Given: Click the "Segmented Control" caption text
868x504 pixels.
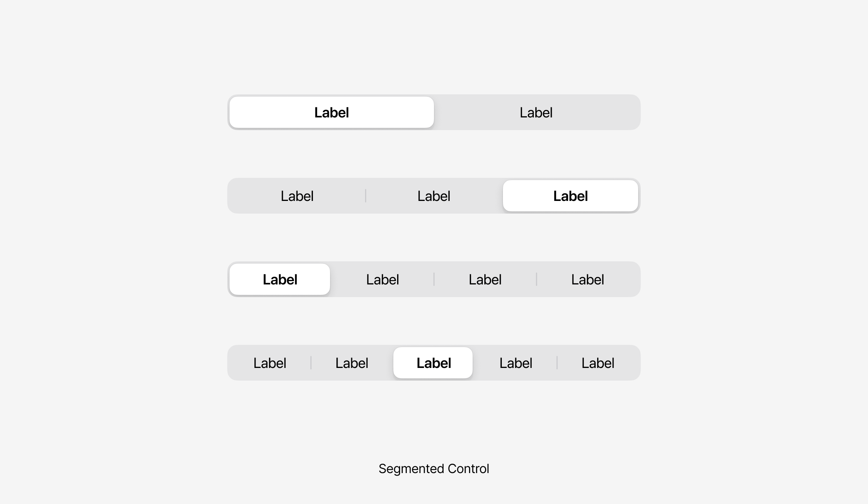Looking at the screenshot, I should (x=434, y=469).
